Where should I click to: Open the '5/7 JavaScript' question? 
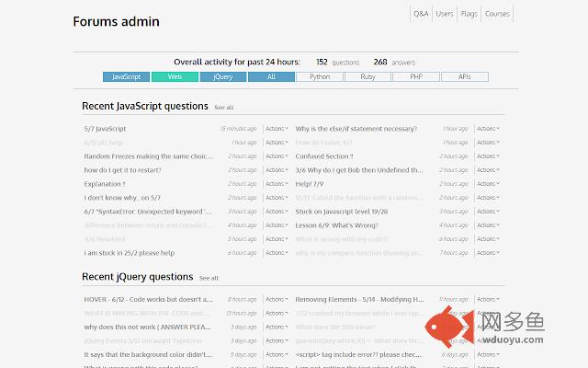click(105, 129)
